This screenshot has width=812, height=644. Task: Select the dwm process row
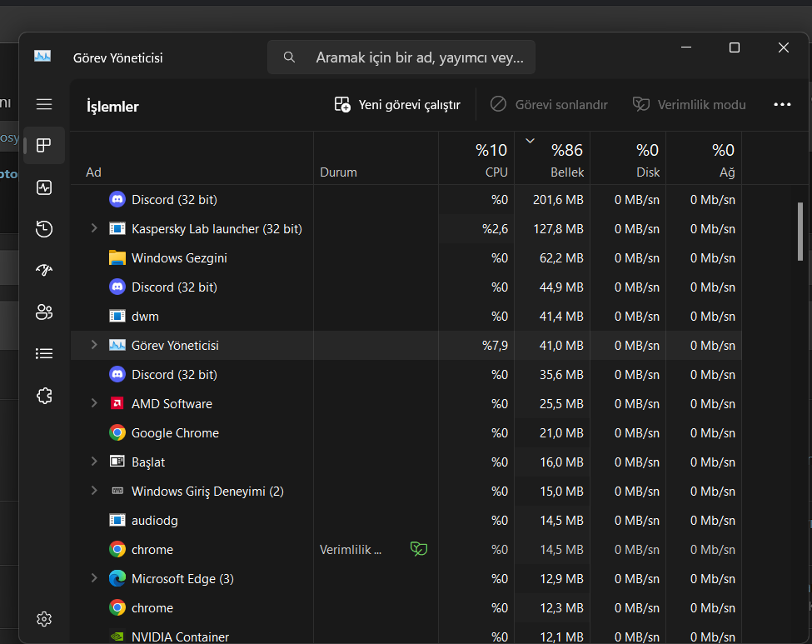406,316
